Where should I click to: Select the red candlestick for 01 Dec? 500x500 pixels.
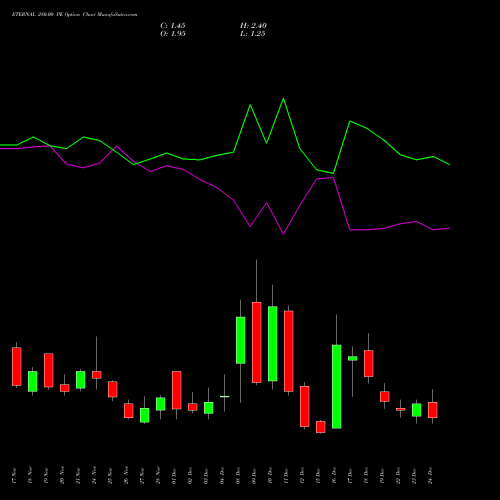pyautogui.click(x=177, y=390)
